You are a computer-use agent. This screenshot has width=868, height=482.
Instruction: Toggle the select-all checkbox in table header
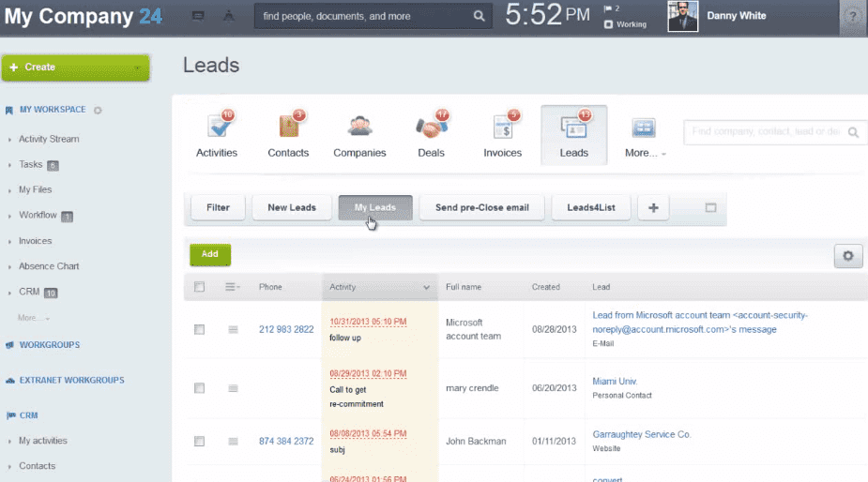coord(199,287)
